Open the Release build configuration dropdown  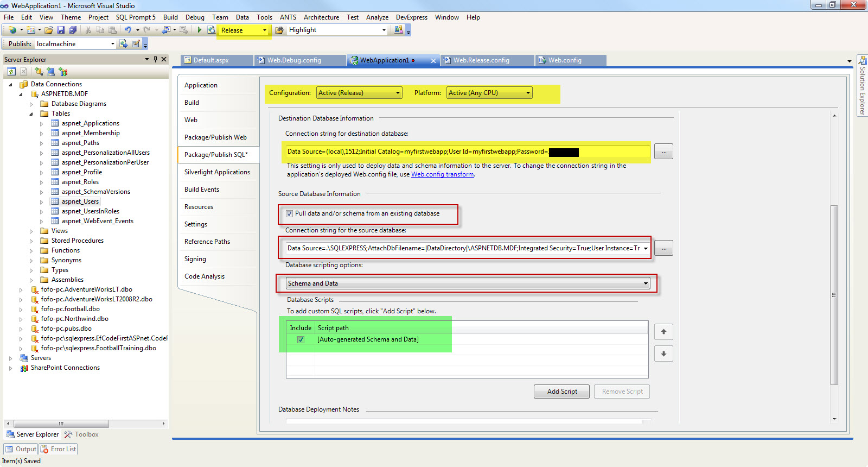point(265,30)
